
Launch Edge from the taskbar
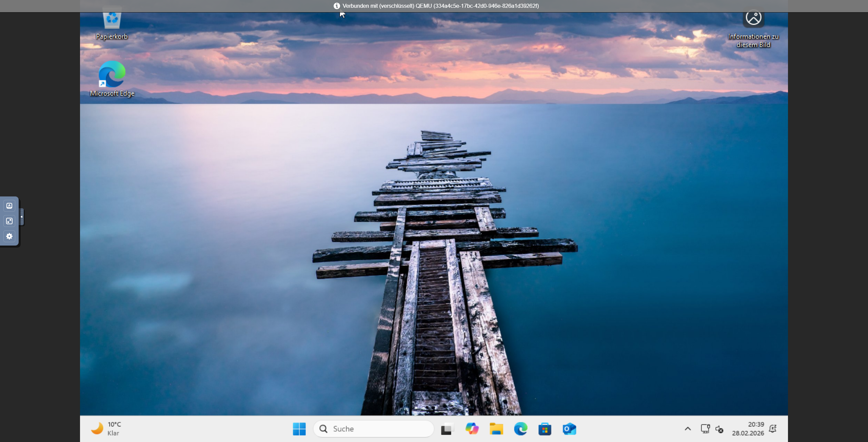click(520, 429)
